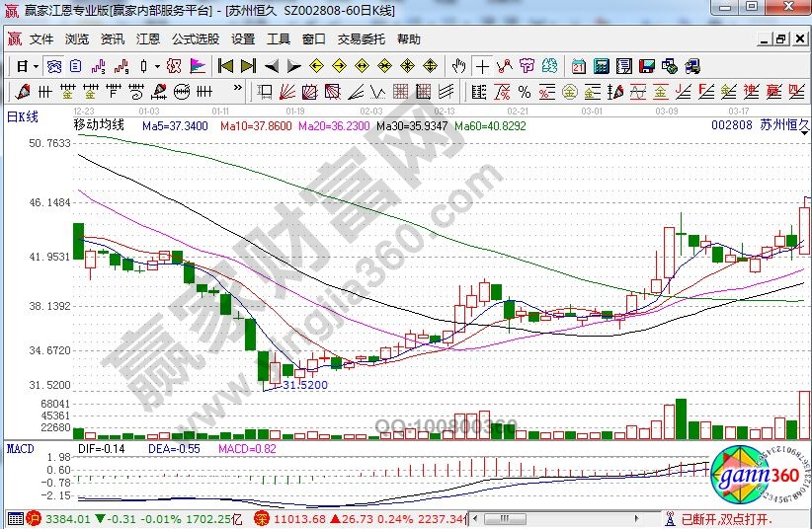
Task: Expand the candlestick chart type dropdown
Action: [158, 66]
